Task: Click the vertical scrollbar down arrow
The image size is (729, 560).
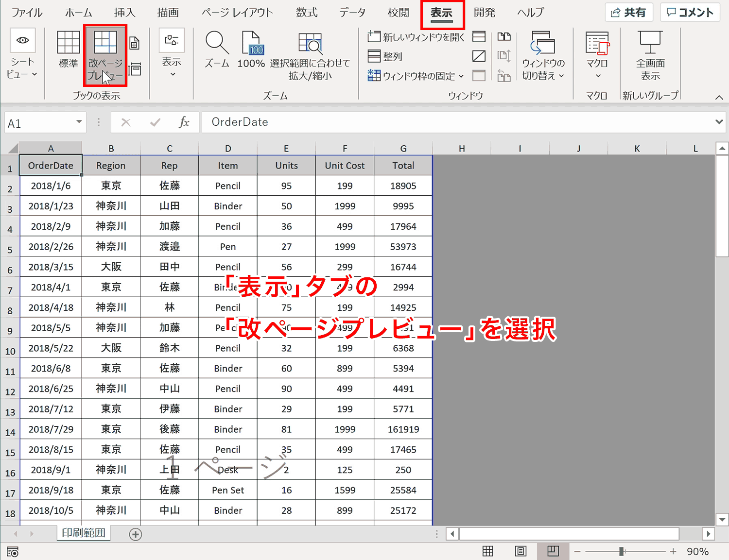Action: pos(722,520)
